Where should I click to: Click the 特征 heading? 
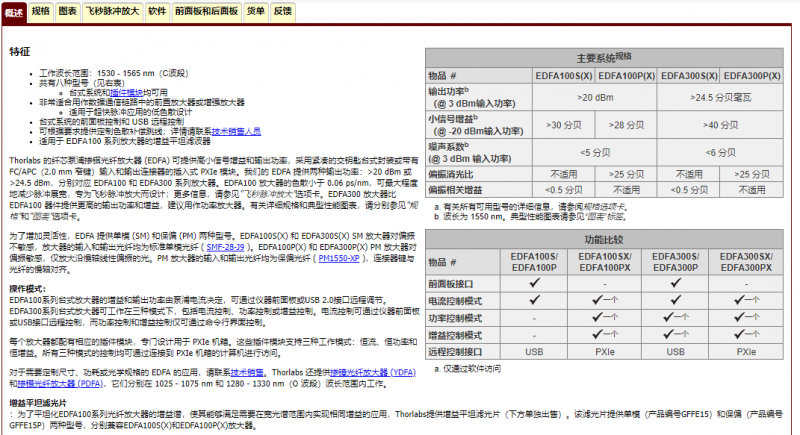[x=20, y=52]
